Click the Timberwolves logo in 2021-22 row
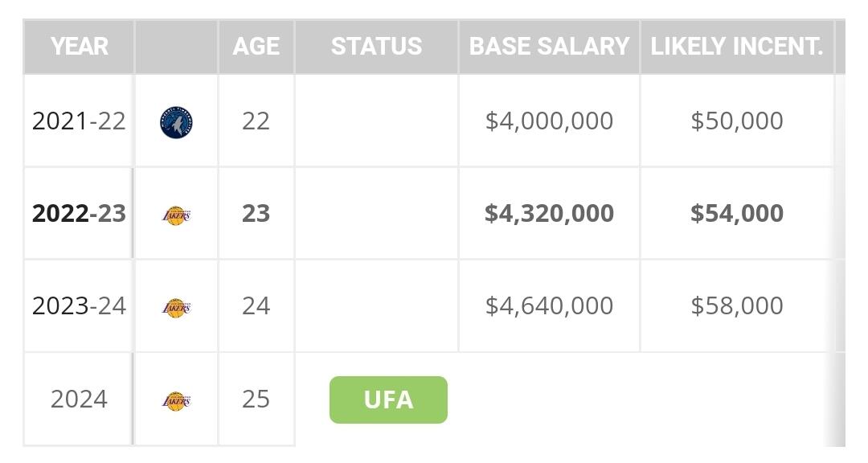The image size is (868, 463). 176,122
